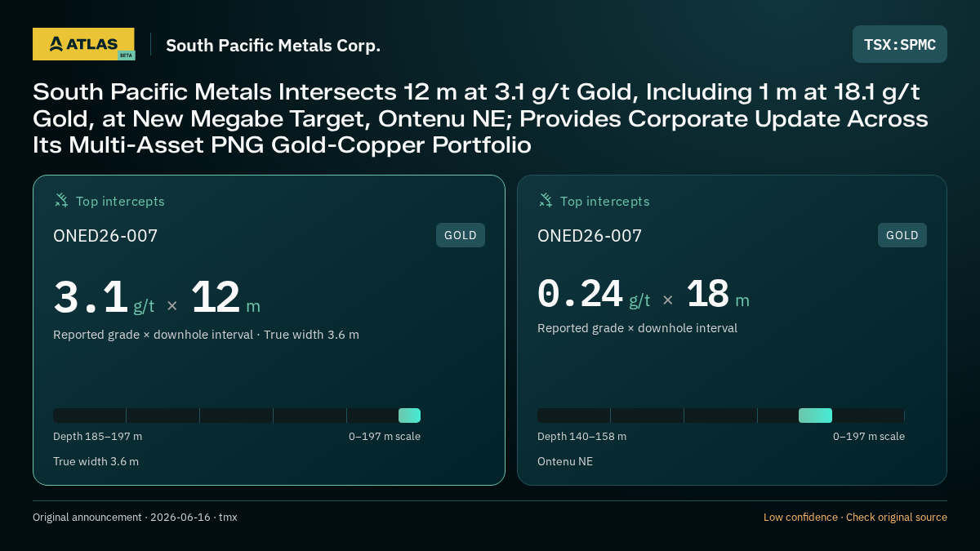The image size is (980, 551).
Task: Select the South Pacific Metals Corp. company name
Action: pos(273,45)
